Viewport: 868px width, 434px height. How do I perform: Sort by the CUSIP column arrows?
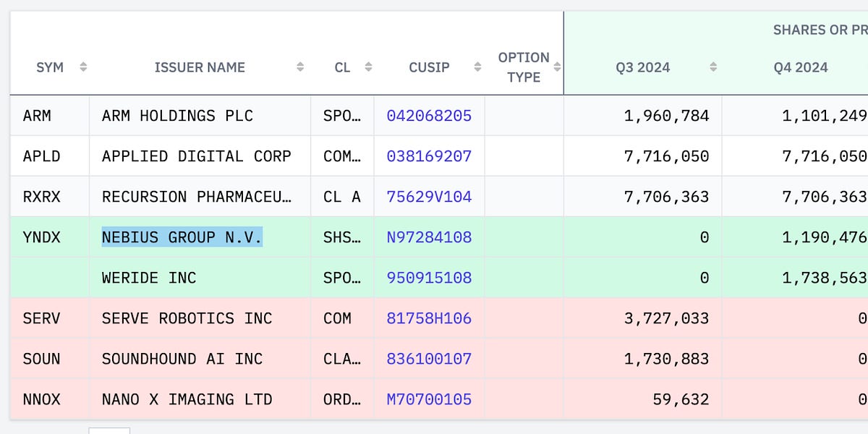click(x=477, y=67)
